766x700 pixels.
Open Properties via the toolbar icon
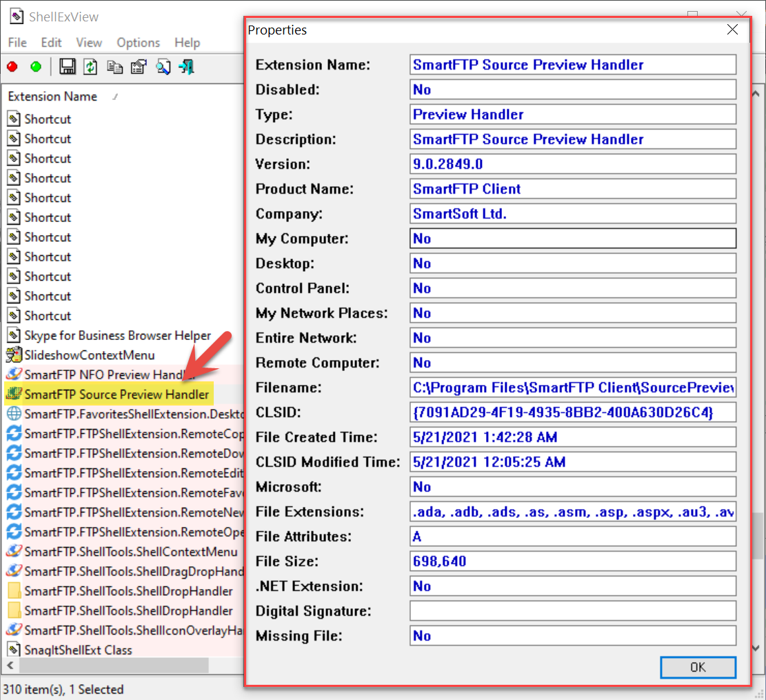[138, 67]
